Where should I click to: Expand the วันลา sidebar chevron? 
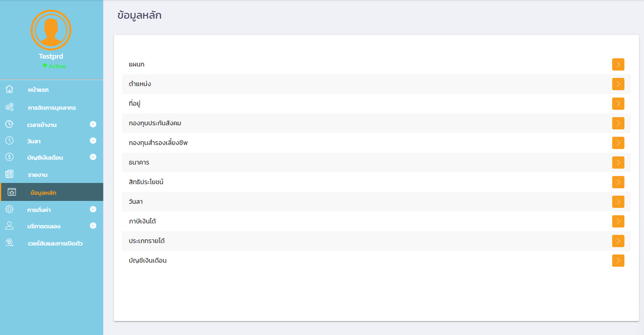tap(93, 141)
